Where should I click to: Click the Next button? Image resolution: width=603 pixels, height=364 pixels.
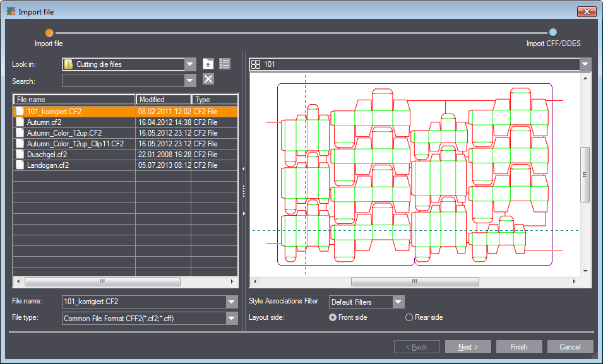click(468, 347)
